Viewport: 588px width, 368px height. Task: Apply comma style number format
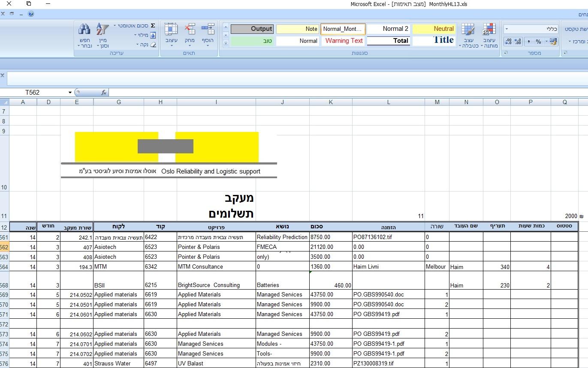(528, 42)
